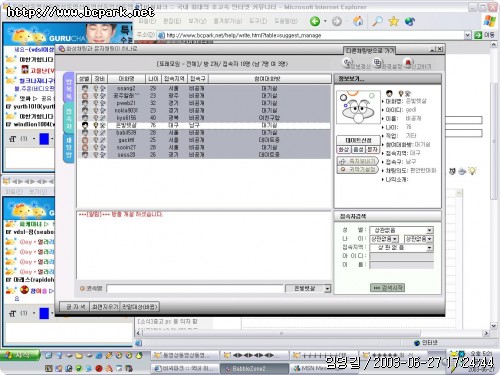Click the browser Back arrow icon

pos(315,21)
